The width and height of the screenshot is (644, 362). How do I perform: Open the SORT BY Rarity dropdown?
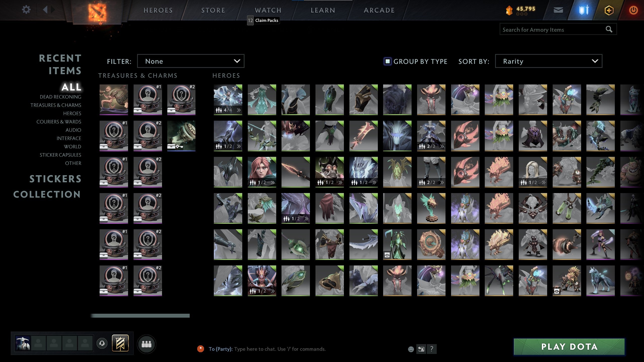coord(548,61)
